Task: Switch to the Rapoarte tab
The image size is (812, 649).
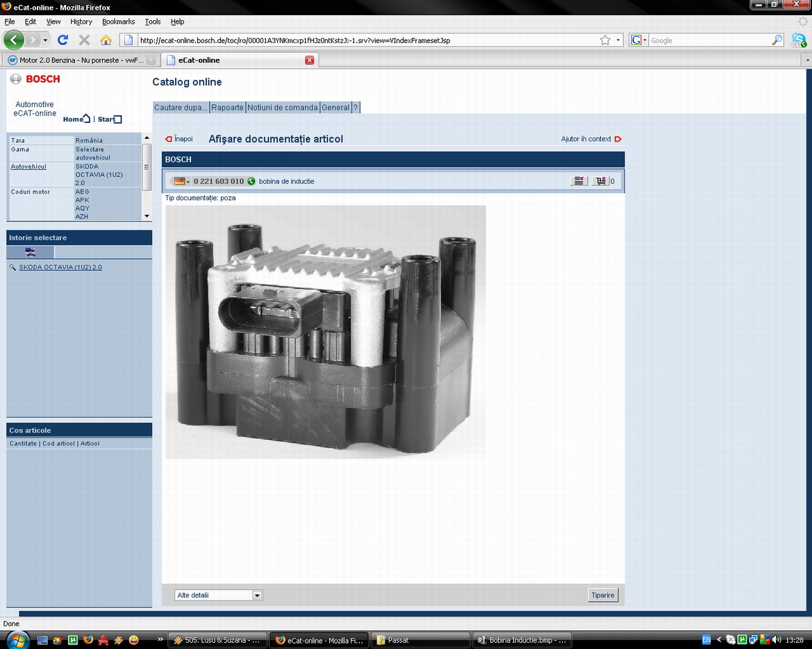Action: click(x=227, y=108)
